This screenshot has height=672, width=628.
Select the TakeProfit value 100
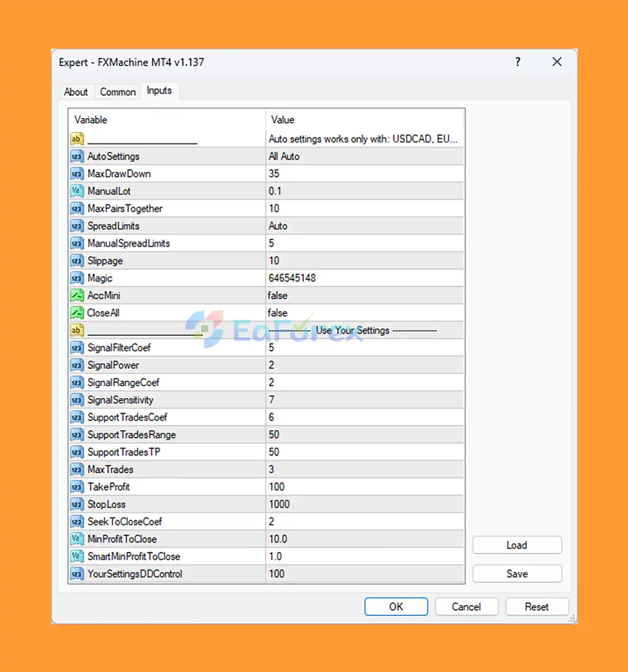click(365, 487)
